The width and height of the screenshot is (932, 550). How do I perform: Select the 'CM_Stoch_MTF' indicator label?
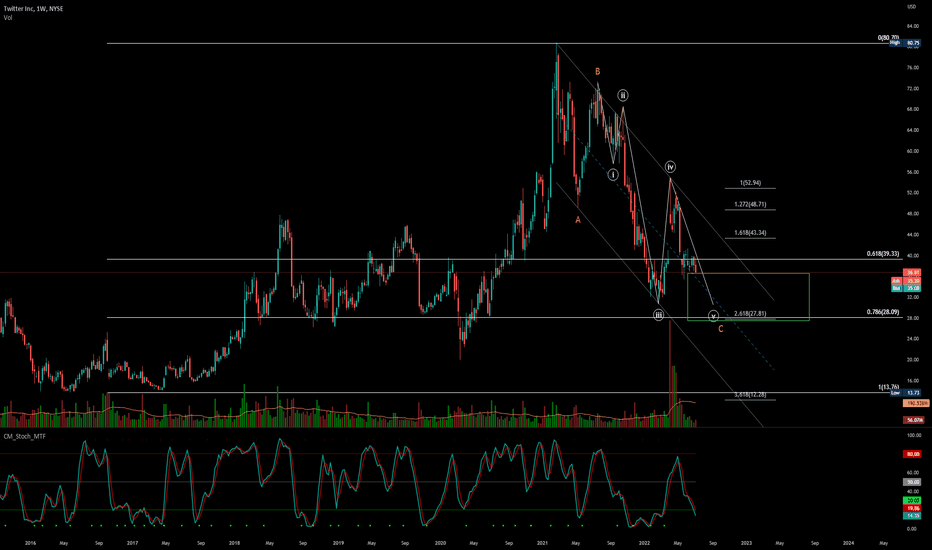(x=24, y=436)
